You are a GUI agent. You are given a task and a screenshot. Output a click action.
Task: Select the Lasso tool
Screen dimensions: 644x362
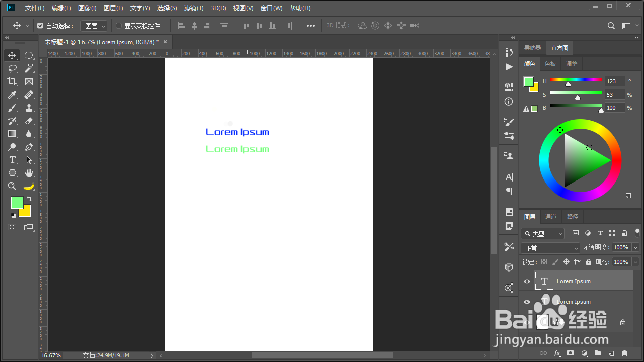click(x=12, y=68)
